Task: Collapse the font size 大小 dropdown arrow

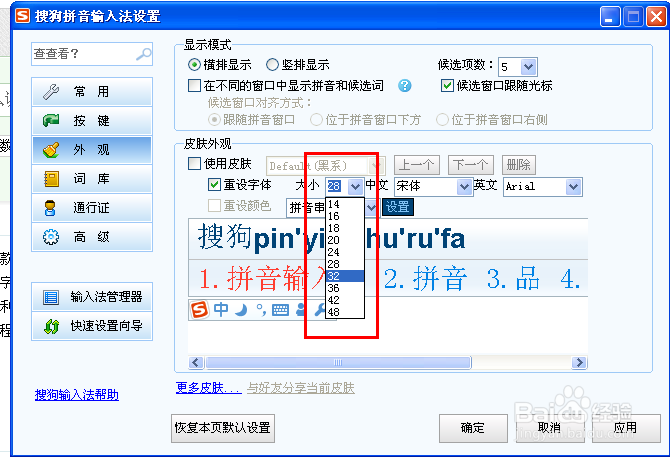Action: coord(355,187)
